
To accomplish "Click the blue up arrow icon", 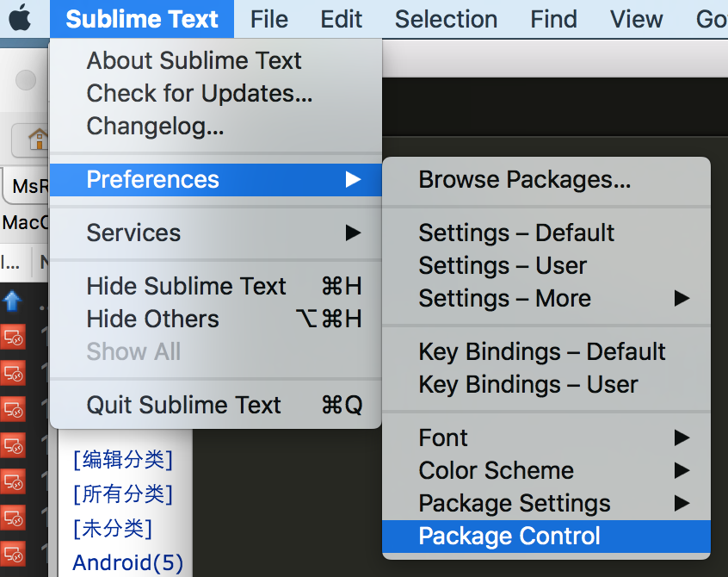I will [12, 301].
